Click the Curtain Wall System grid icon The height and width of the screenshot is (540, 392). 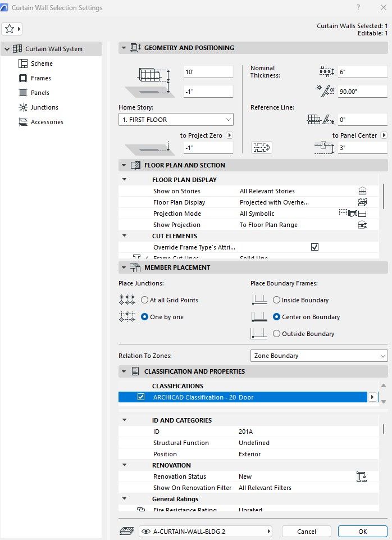(17, 49)
